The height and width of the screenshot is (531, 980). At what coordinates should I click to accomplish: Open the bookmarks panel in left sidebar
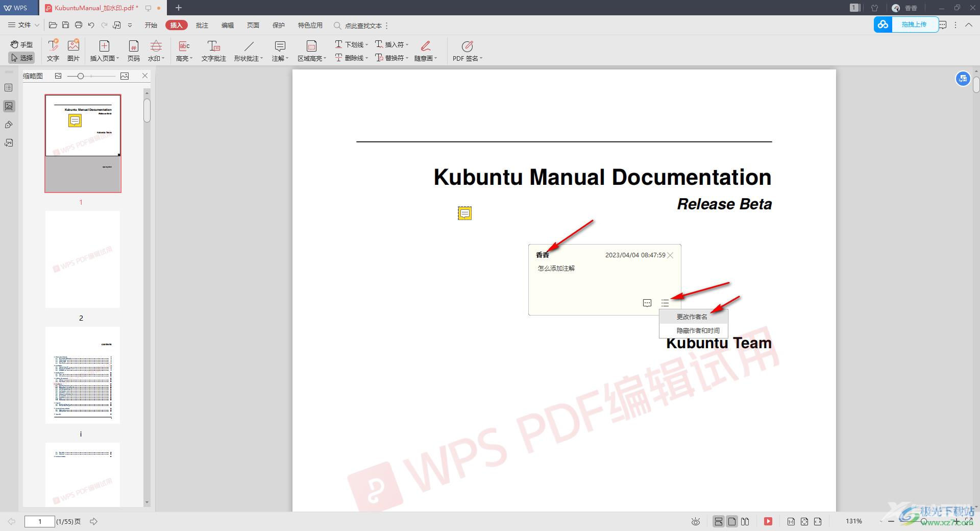[9, 88]
